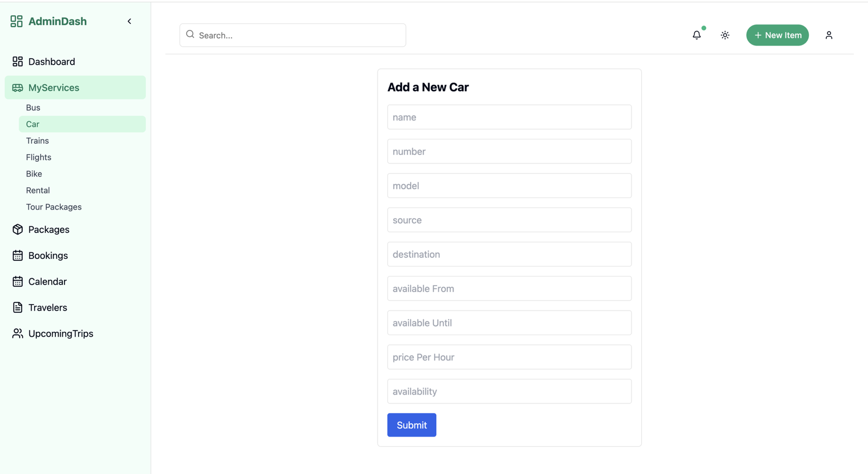Submit the new car form

tap(411, 425)
